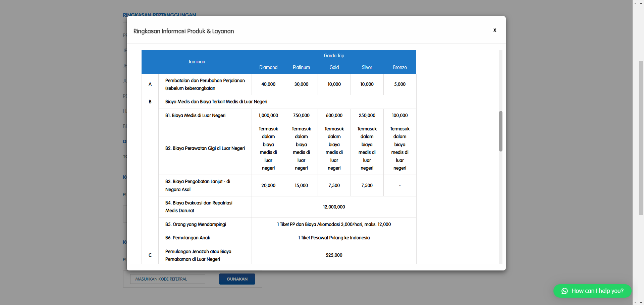Screen dimensions: 644x305
Task: Click 'B1. Biaya Medis di Luar Negeri'
Action: pyautogui.click(x=195, y=116)
